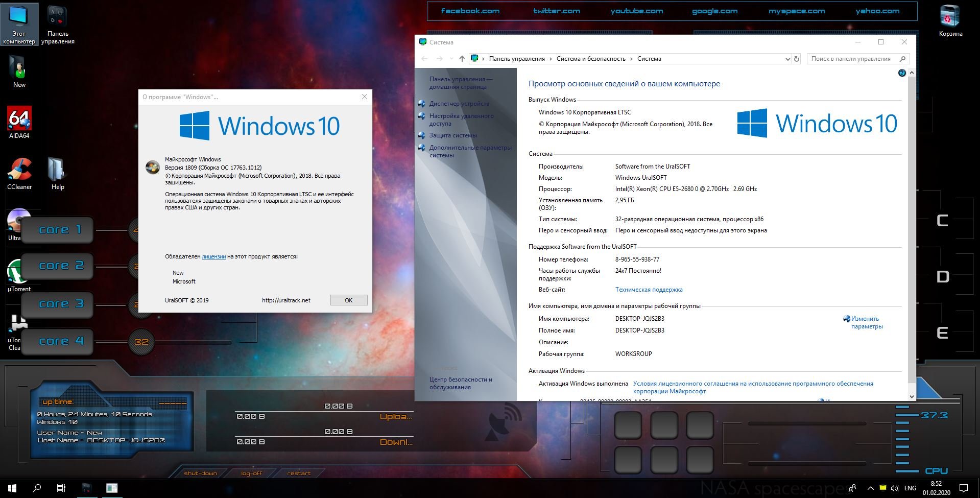The height and width of the screenshot is (498, 980).
Task: Open taskbar search magnifier
Action: tap(37, 488)
